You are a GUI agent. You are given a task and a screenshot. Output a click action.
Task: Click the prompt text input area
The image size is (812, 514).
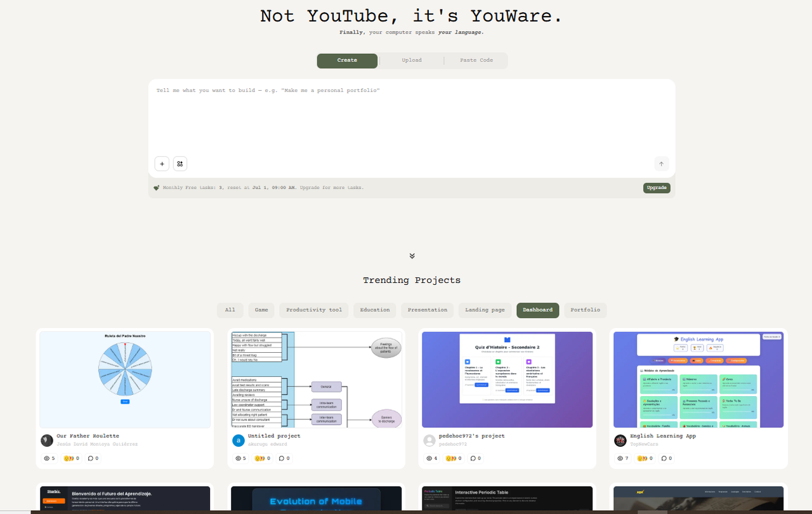[x=411, y=117]
